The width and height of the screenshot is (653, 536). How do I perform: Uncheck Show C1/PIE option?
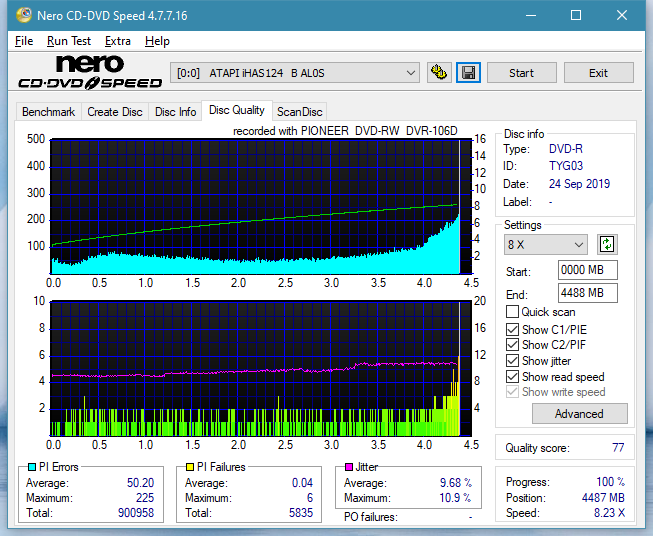click(x=512, y=329)
